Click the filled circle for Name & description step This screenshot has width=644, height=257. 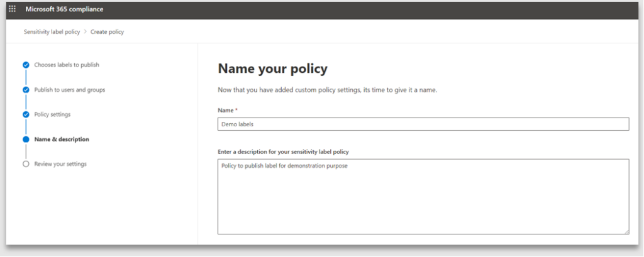pos(26,139)
